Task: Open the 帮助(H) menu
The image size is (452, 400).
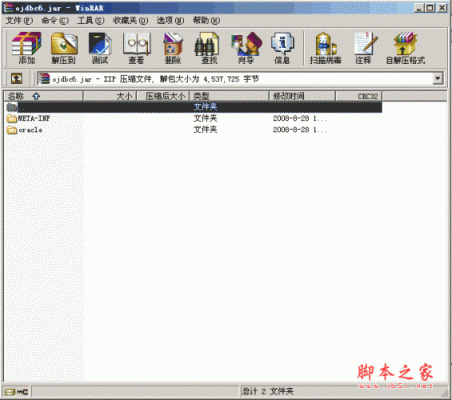Action: pyautogui.click(x=206, y=21)
